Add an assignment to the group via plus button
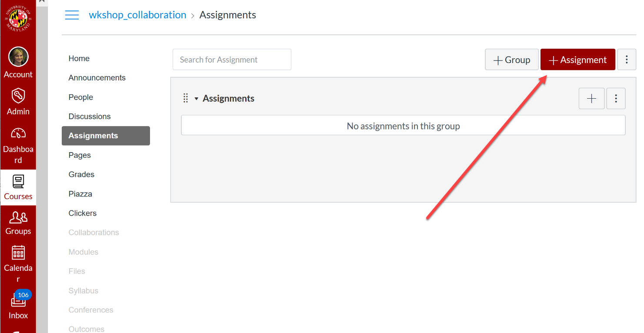The width and height of the screenshot is (644, 333). click(x=591, y=98)
